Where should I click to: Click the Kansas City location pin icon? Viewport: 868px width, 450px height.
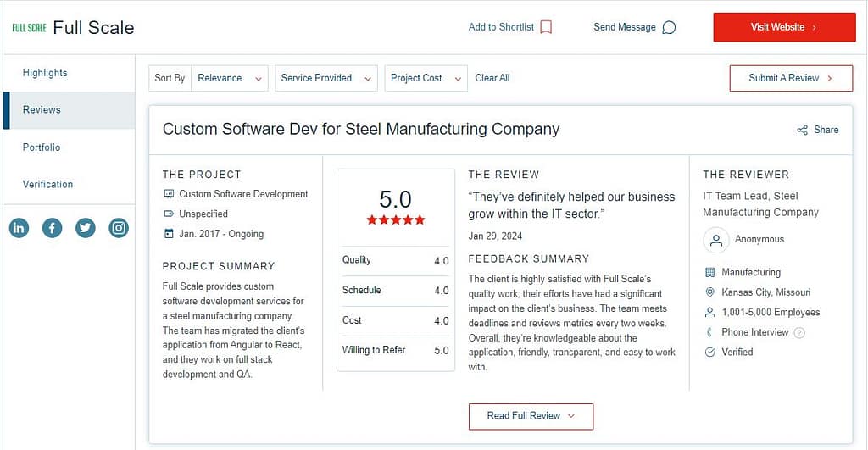[709, 292]
